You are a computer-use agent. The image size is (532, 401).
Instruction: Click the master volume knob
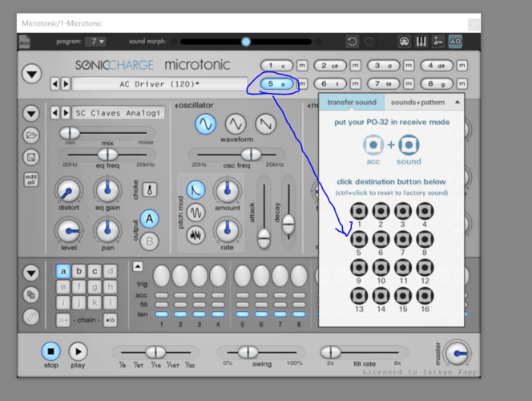point(457,353)
